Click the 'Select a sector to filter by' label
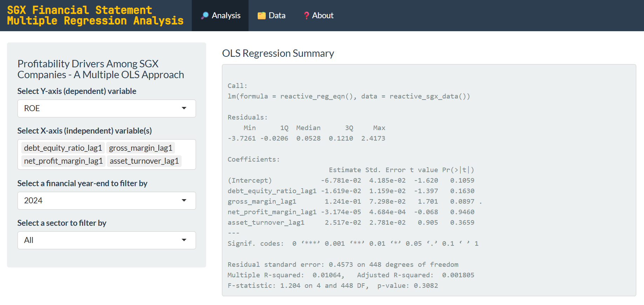The width and height of the screenshot is (644, 305). coord(62,223)
